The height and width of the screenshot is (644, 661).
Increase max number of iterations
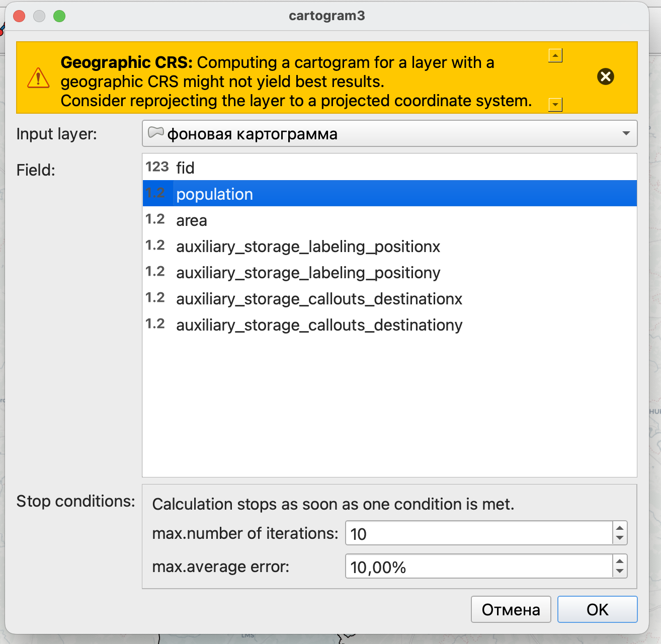620,528
